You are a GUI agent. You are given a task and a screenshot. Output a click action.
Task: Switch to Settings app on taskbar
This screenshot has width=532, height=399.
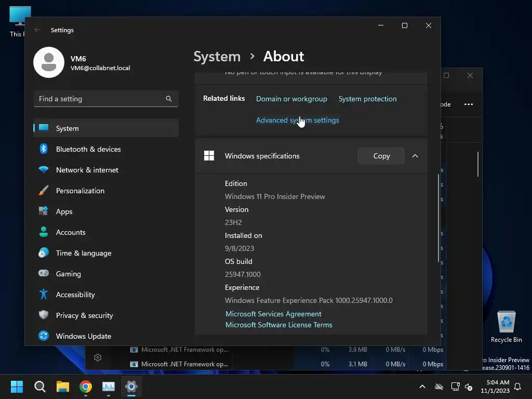coord(131,387)
